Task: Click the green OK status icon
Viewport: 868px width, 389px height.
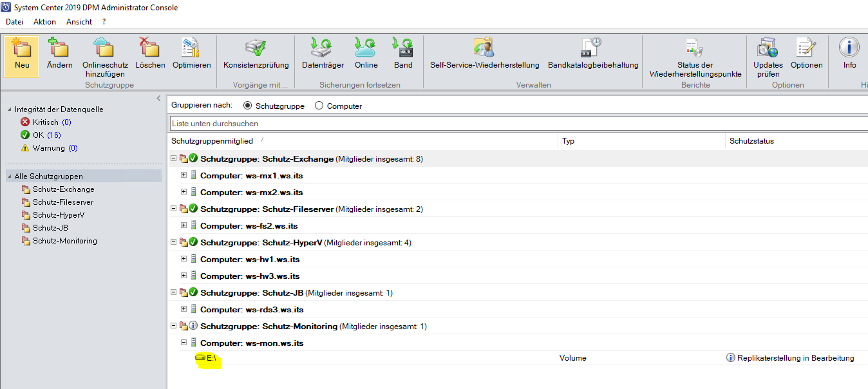Action: (25, 135)
